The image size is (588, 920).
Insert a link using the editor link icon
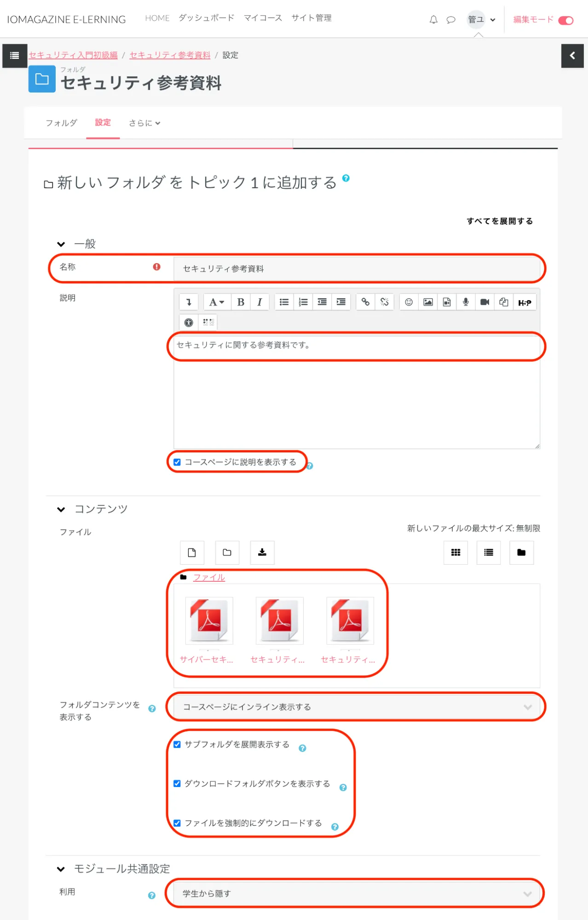click(x=365, y=302)
